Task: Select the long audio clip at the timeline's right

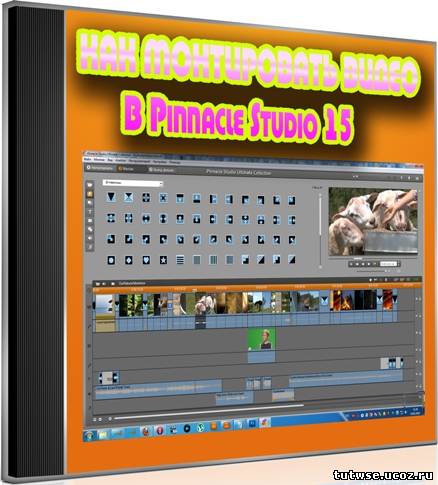Action: [346, 380]
